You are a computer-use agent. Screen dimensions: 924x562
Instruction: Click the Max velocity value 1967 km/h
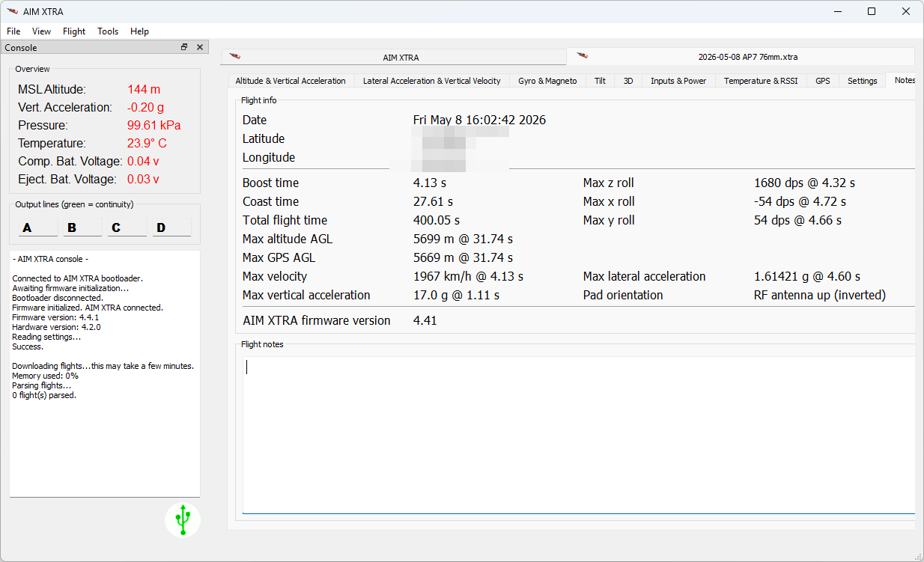(x=468, y=276)
